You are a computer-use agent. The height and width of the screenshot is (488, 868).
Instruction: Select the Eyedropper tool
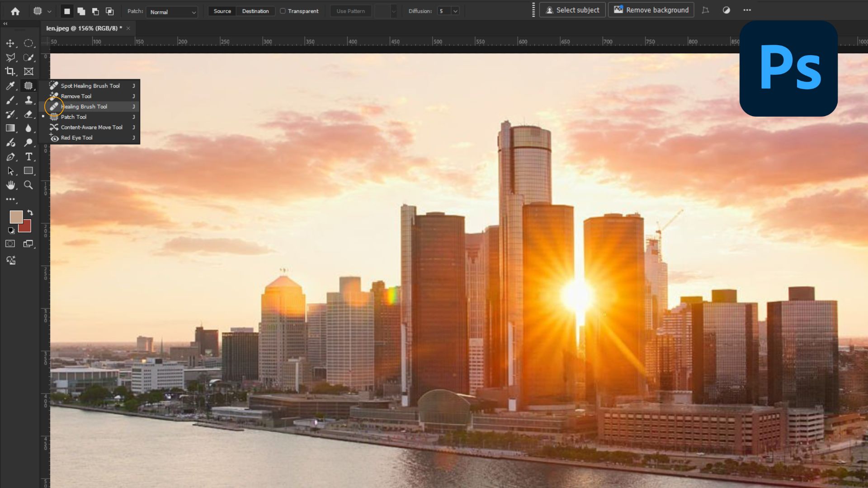[10, 86]
